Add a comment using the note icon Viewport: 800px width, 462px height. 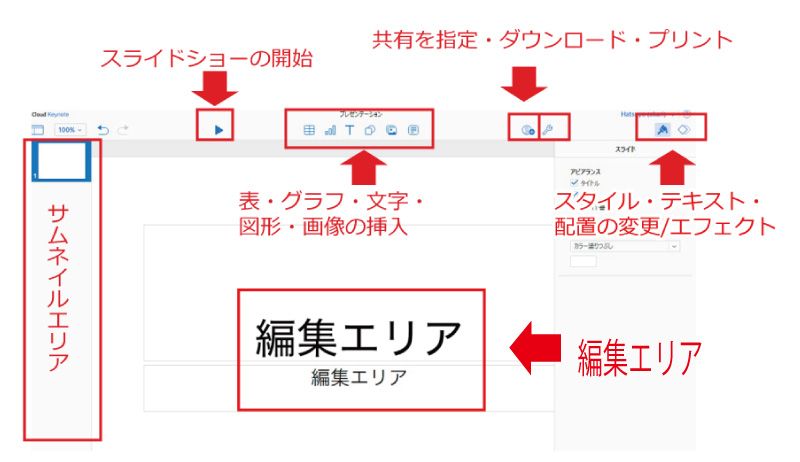pos(413,130)
